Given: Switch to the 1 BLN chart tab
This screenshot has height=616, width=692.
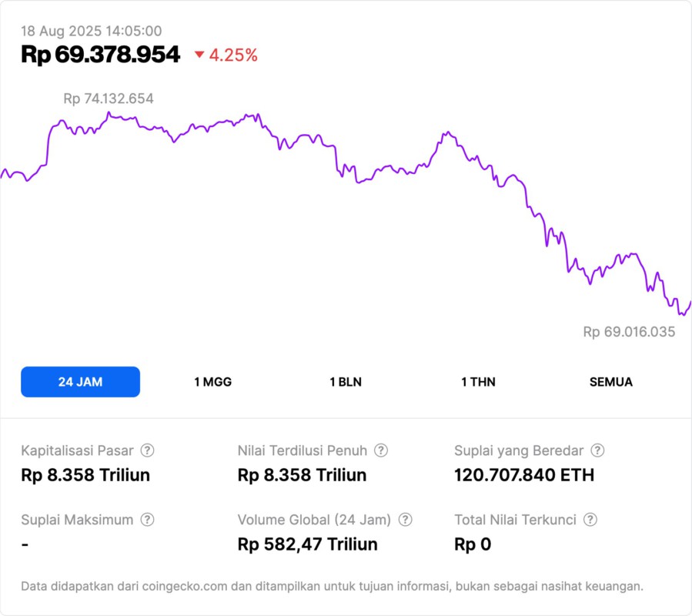Looking at the screenshot, I should [x=346, y=382].
